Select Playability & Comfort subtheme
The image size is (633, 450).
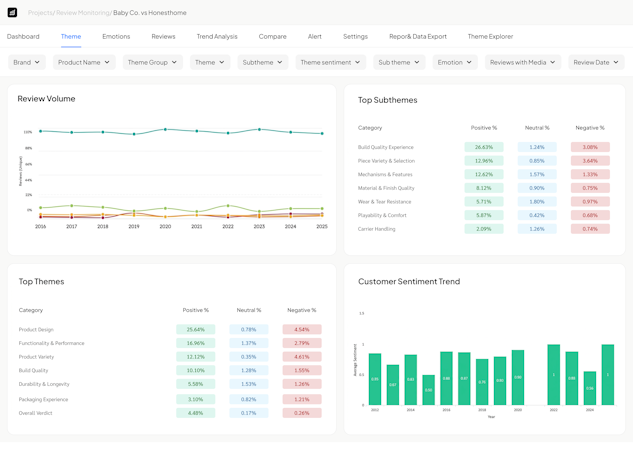484,215
